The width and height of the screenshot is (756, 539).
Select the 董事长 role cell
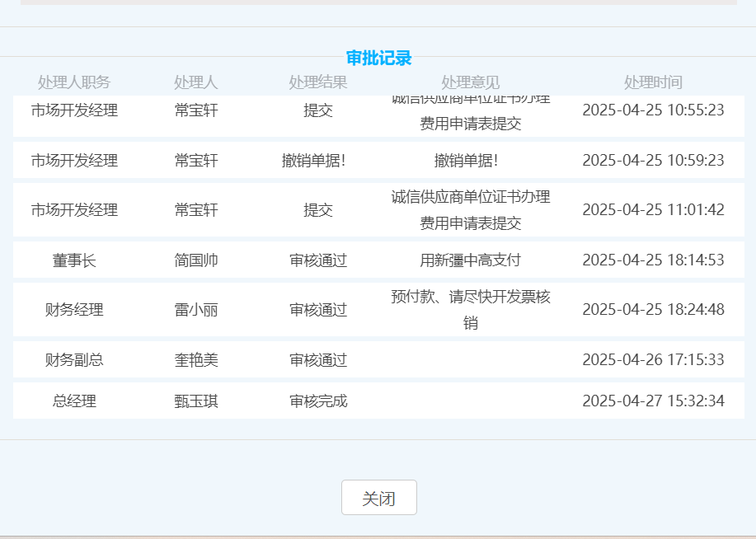coord(74,260)
